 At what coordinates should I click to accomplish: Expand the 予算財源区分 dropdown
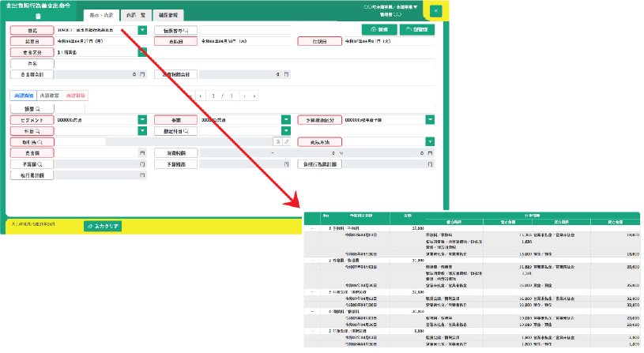coord(430,120)
